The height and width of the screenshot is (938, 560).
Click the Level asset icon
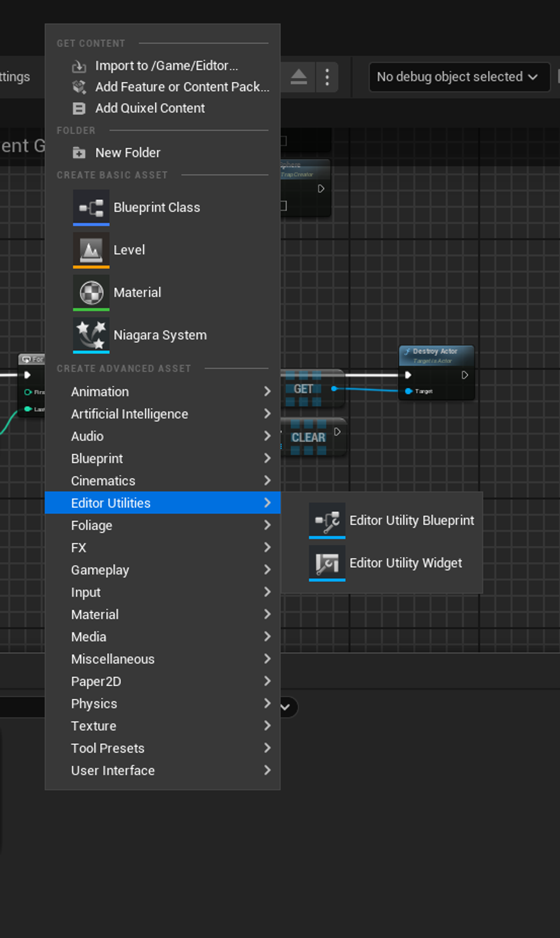pyautogui.click(x=91, y=250)
